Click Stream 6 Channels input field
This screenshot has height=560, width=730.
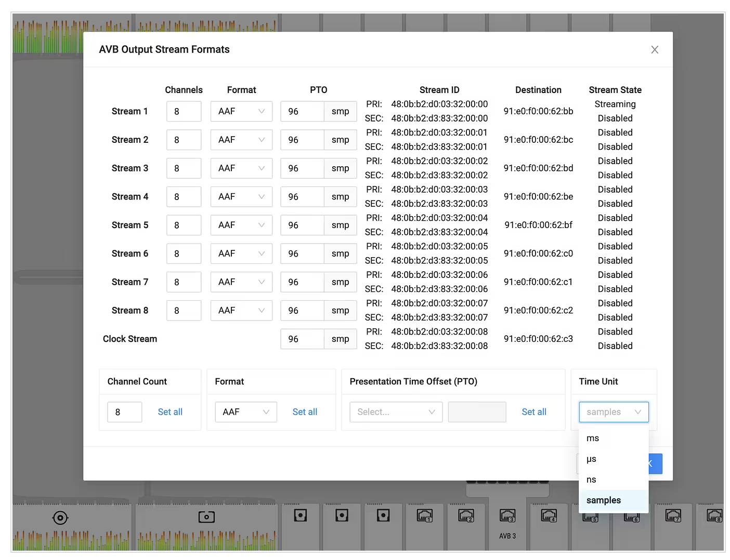tap(184, 254)
